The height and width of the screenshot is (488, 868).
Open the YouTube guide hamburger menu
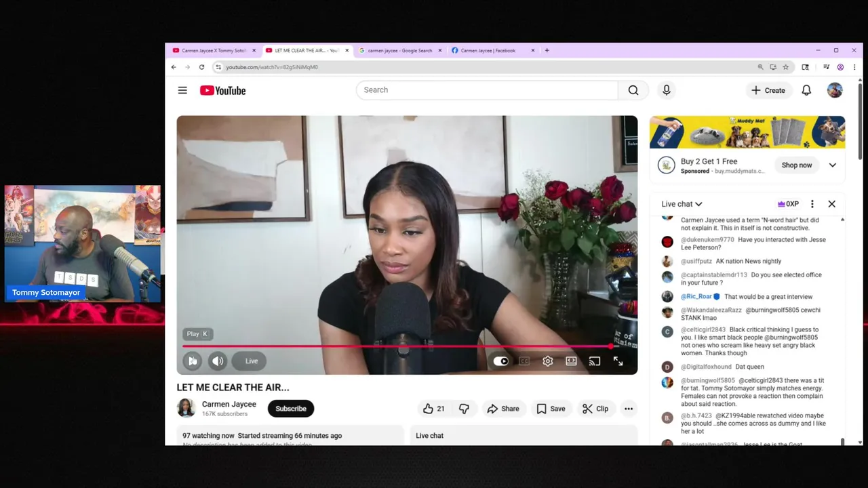point(182,90)
